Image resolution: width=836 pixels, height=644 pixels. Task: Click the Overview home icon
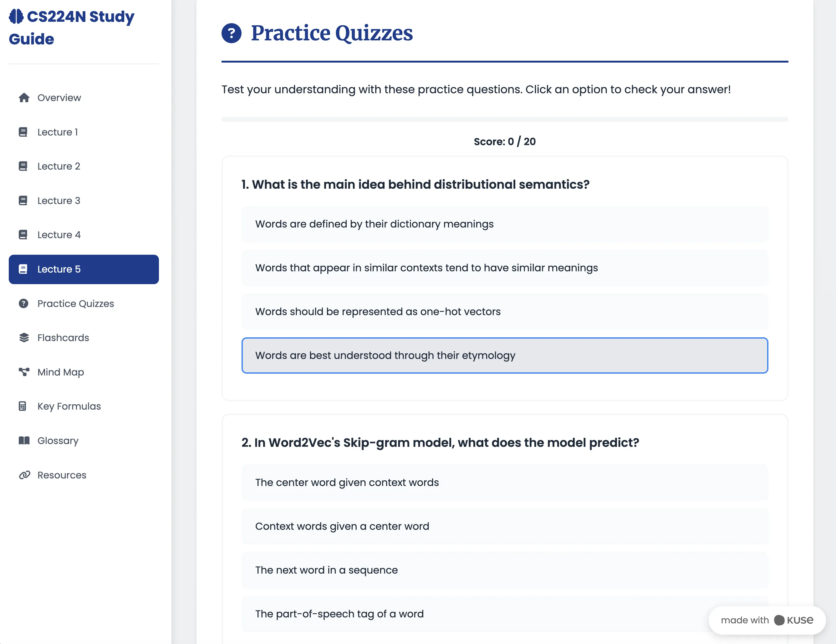24,98
